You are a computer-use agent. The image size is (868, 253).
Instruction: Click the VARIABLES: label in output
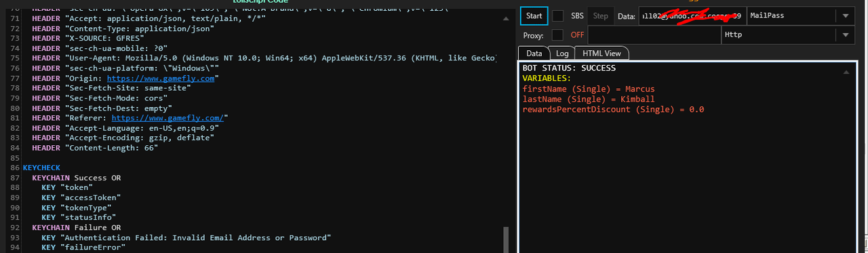(x=547, y=79)
